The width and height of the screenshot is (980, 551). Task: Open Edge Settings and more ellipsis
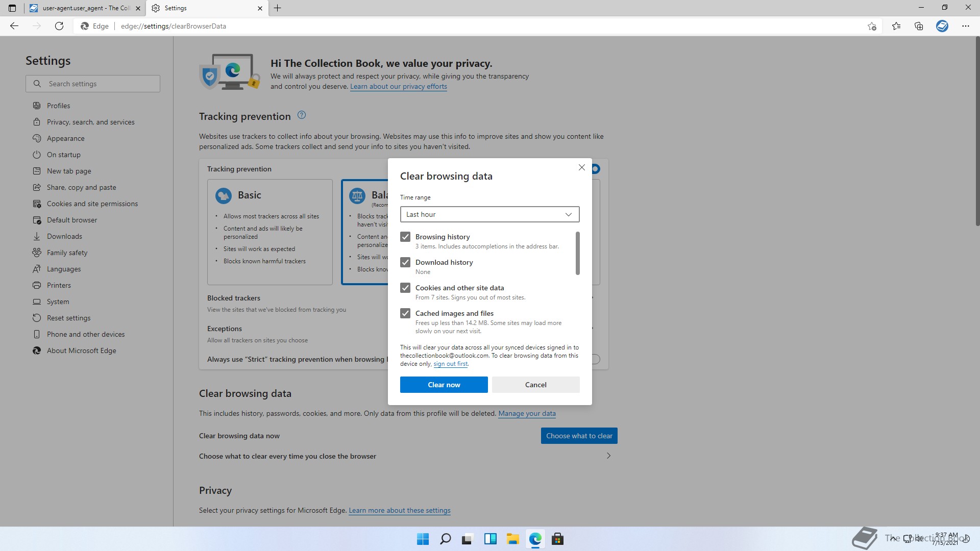965,26
